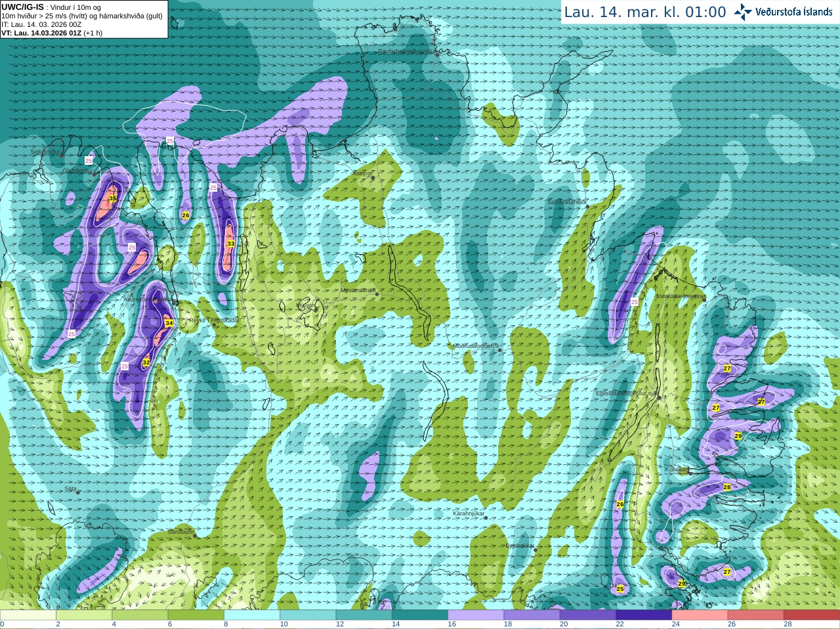Click the Akureyri airport station label
840x629 pixels.
click(148, 299)
